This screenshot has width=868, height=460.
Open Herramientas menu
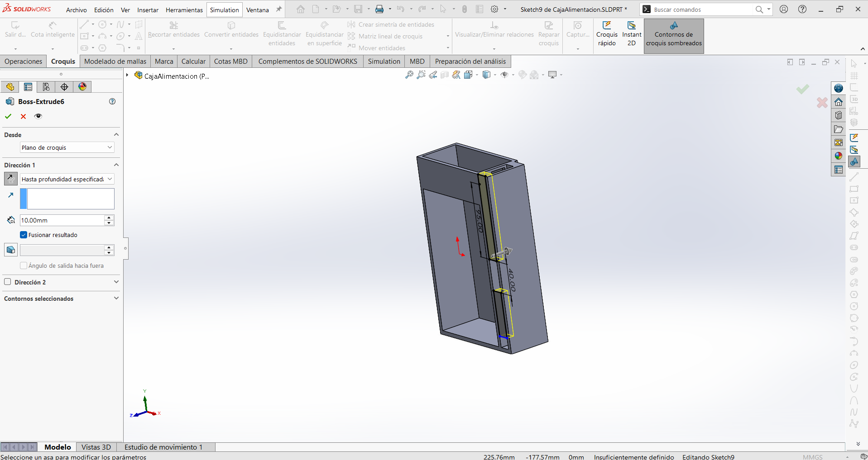click(x=184, y=10)
